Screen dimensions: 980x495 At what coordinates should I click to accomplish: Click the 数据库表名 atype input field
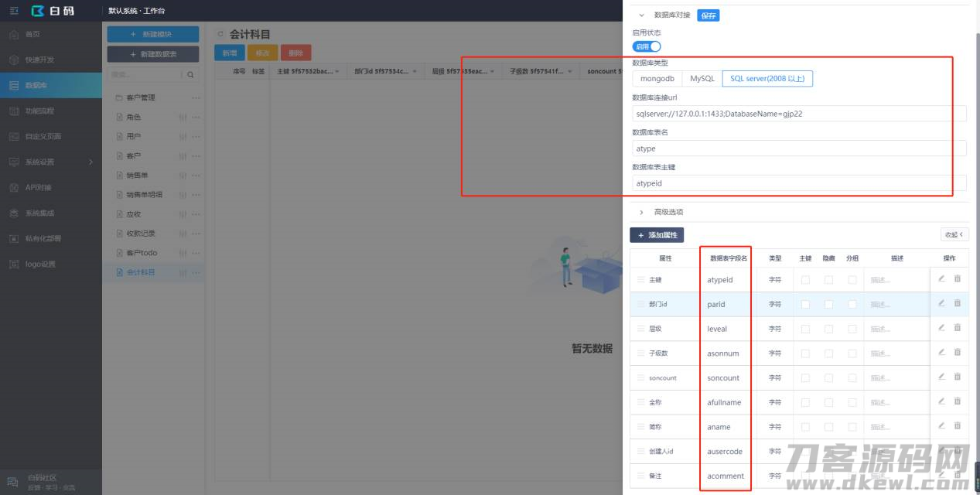pyautogui.click(x=799, y=148)
